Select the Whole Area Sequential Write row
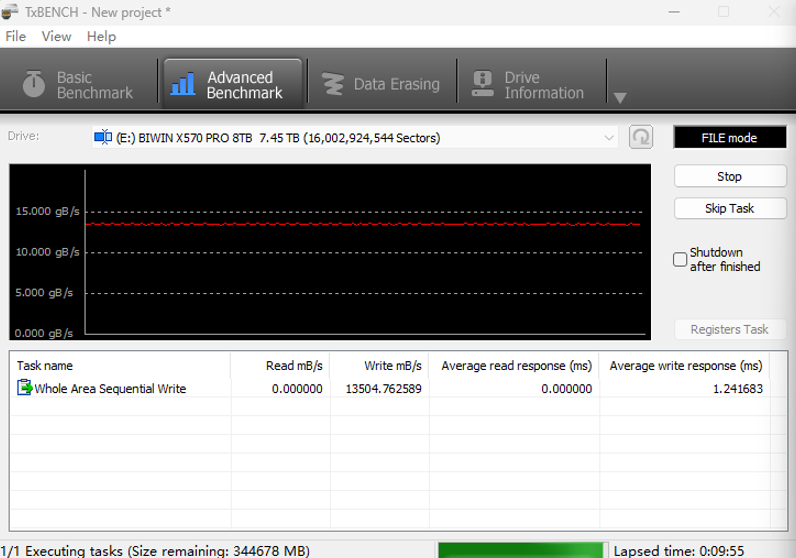 pos(110,389)
